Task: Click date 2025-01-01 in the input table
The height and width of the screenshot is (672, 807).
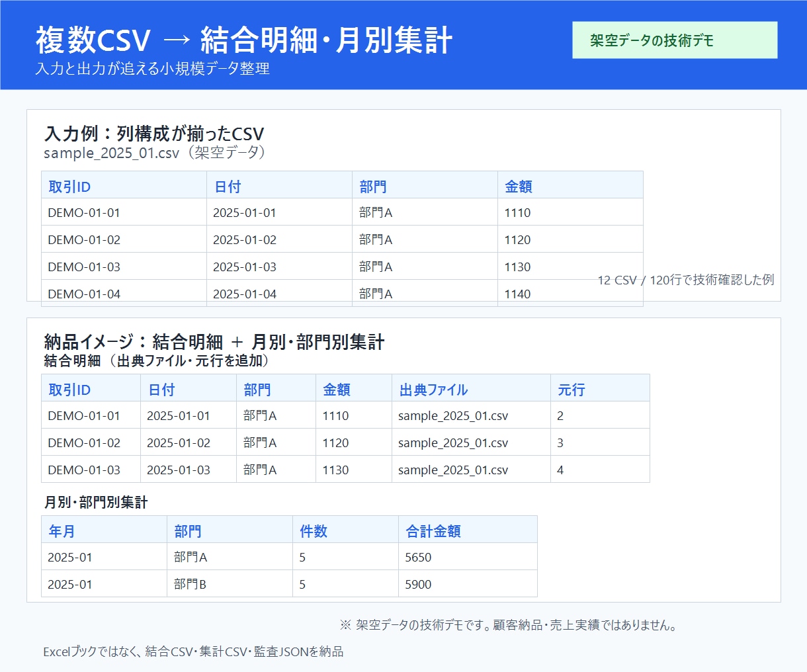Action: click(x=245, y=213)
